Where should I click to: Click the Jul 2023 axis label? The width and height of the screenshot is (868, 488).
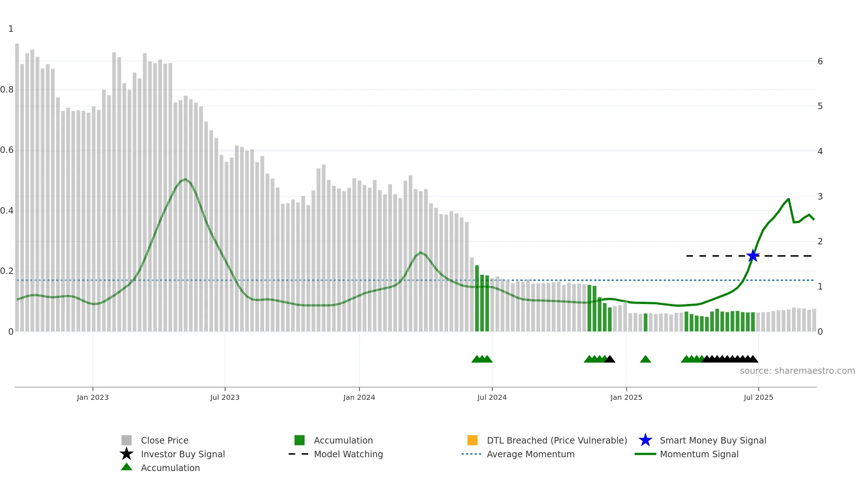pyautogui.click(x=225, y=397)
